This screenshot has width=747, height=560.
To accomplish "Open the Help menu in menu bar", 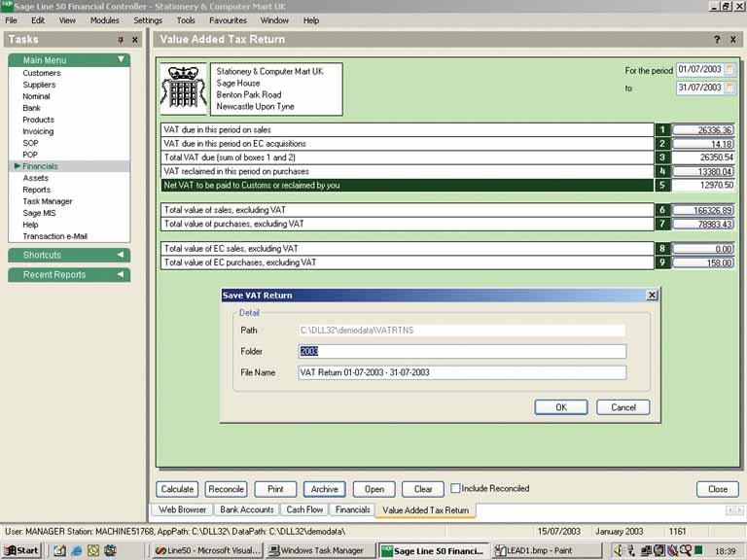I will 311,20.
